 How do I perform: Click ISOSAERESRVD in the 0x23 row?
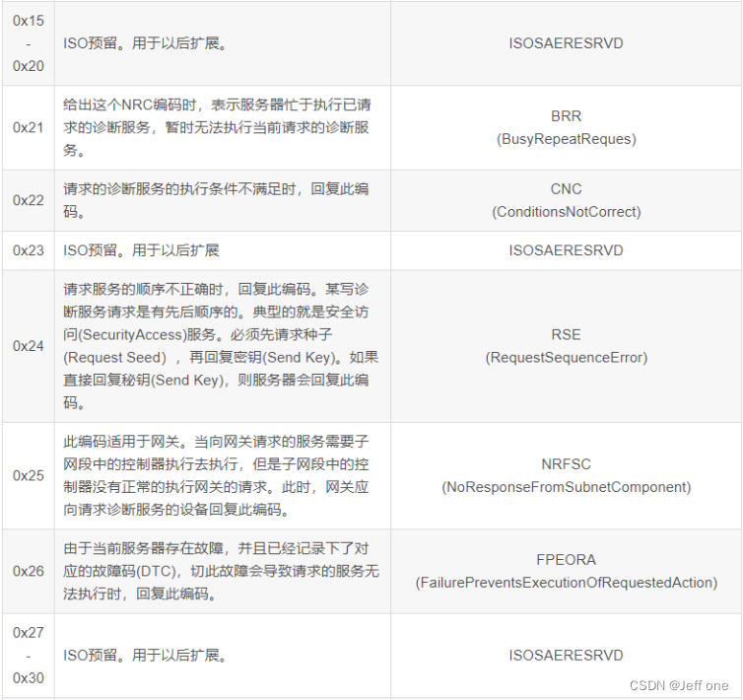(x=567, y=250)
